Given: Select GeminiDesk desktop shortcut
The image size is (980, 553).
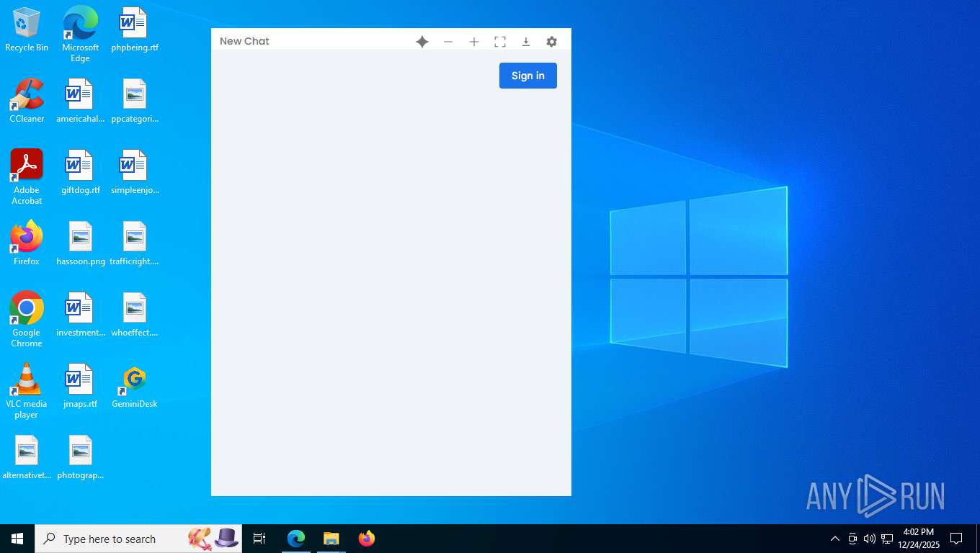Looking at the screenshot, I should click(134, 386).
